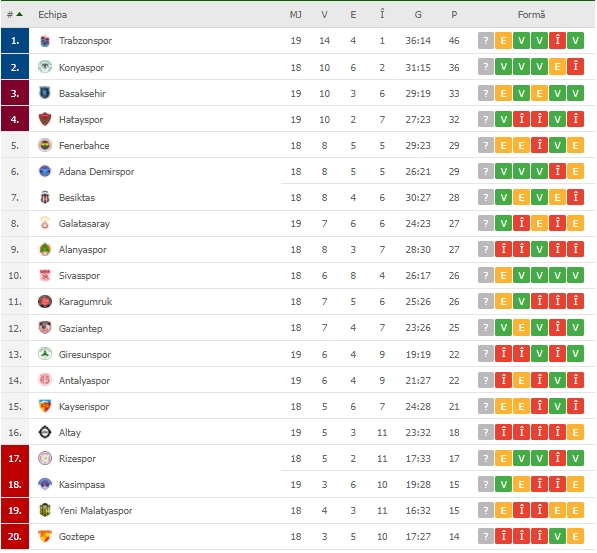
Task: Click the Goztepe club logo
Action: pyautogui.click(x=45, y=536)
